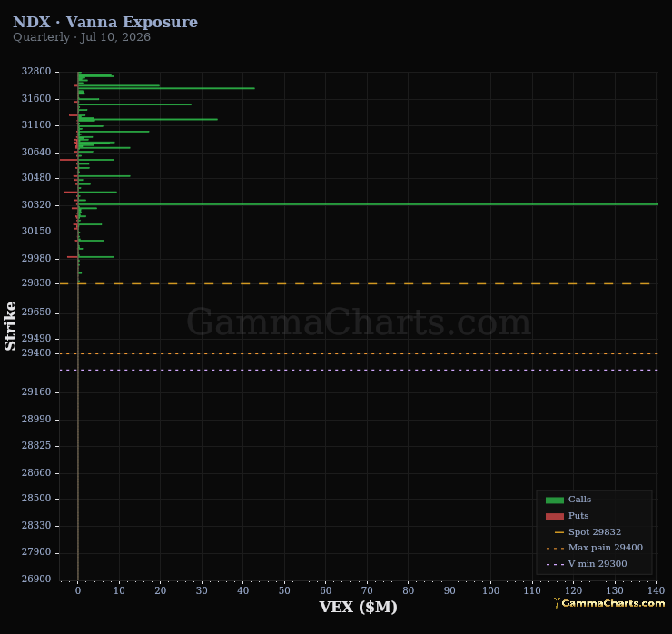Click the Quarterly · Jul 10, 2026 subtitle
The width and height of the screenshot is (672, 634).
pyautogui.click(x=82, y=37)
